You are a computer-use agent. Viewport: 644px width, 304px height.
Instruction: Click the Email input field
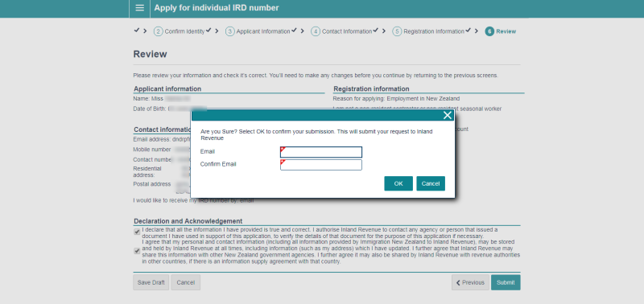coord(320,152)
